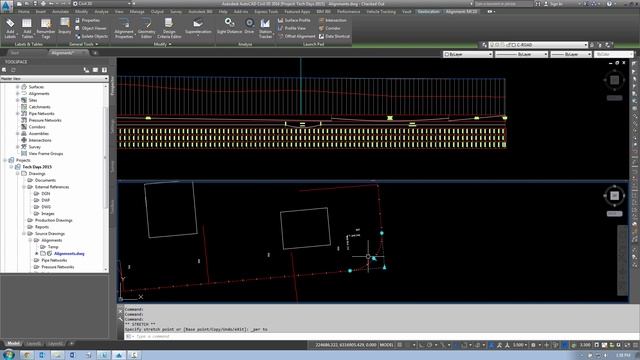
Task: Click the Renumber Tags icon
Action: 46,28
